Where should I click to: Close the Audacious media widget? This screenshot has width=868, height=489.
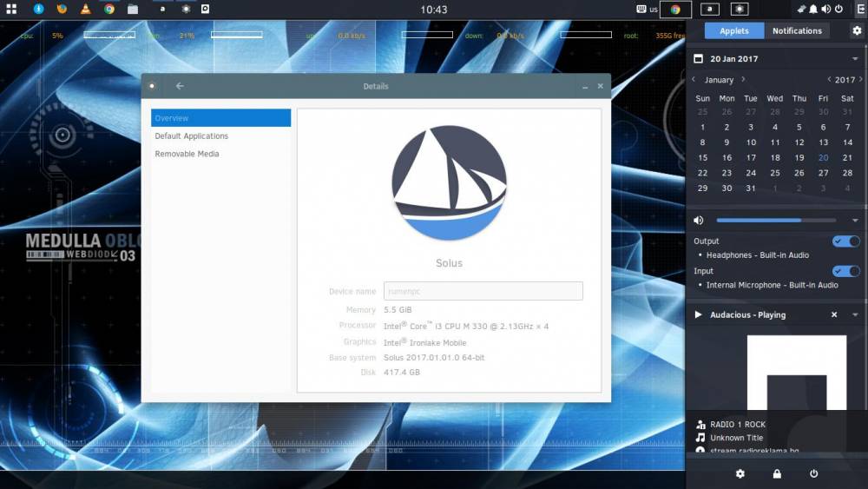(x=834, y=314)
